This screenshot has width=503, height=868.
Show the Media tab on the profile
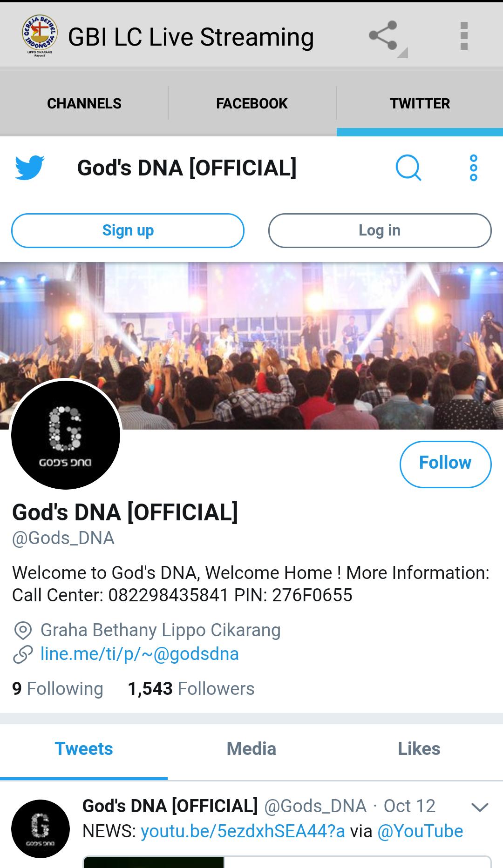[x=251, y=749]
